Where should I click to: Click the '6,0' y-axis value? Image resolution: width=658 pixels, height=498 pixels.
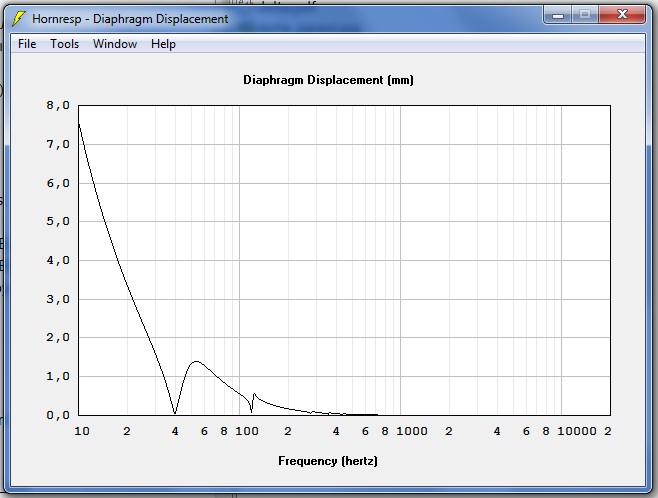coord(58,183)
